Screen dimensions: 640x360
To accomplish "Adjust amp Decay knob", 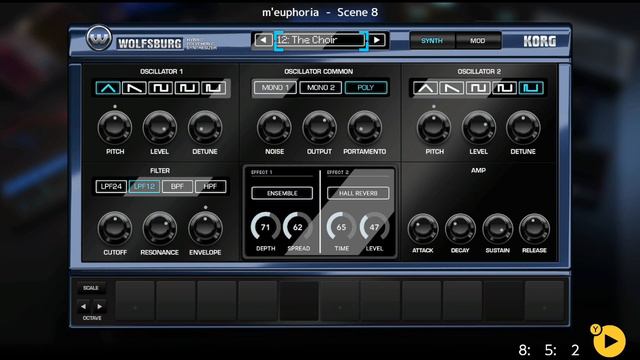I will [x=460, y=229].
